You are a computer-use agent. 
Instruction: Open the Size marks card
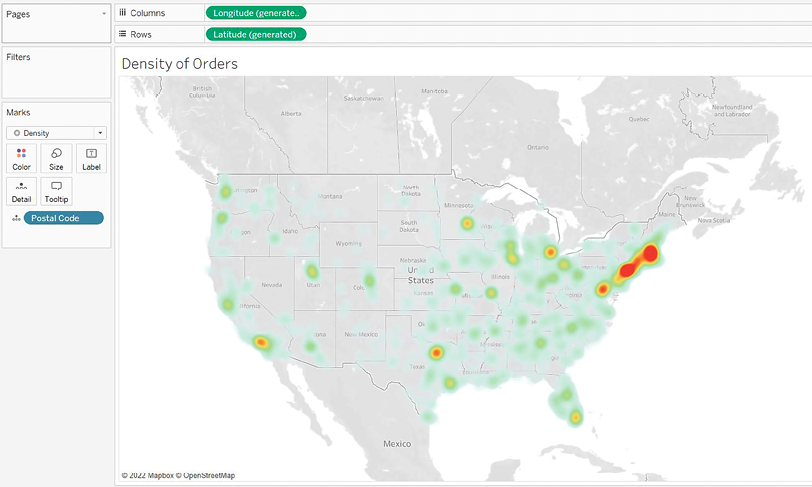pos(56,158)
